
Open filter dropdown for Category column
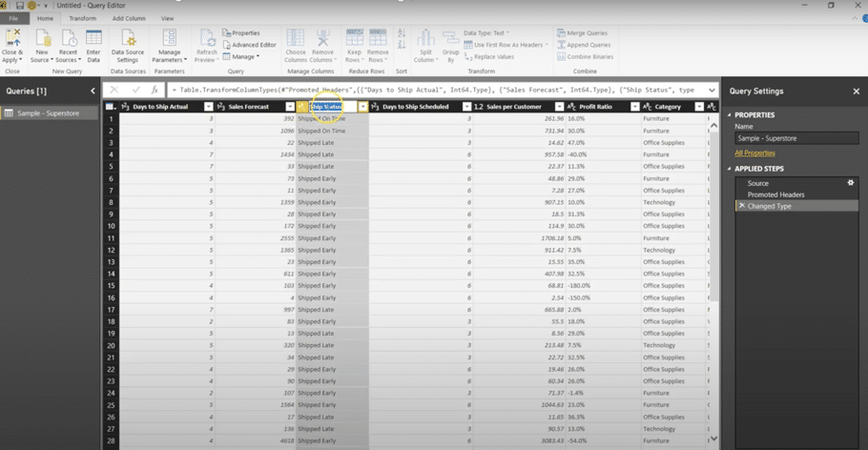coord(699,107)
